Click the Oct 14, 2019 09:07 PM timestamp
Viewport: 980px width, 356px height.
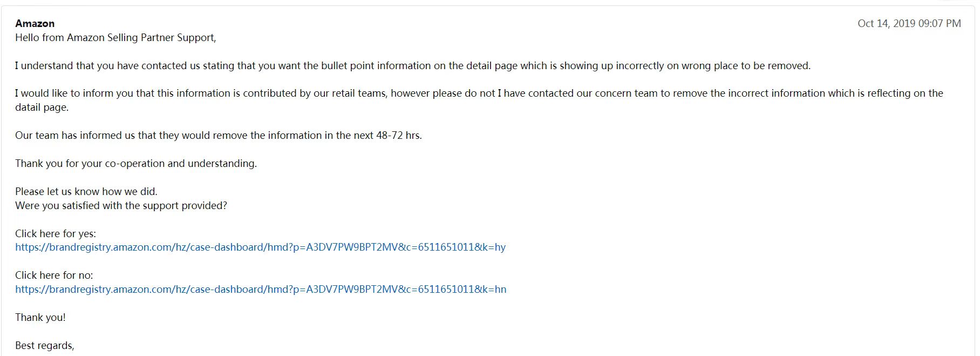[x=909, y=23]
